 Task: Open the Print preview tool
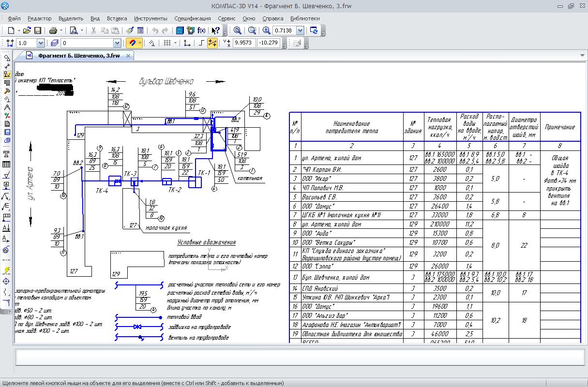pyautogui.click(x=74, y=30)
